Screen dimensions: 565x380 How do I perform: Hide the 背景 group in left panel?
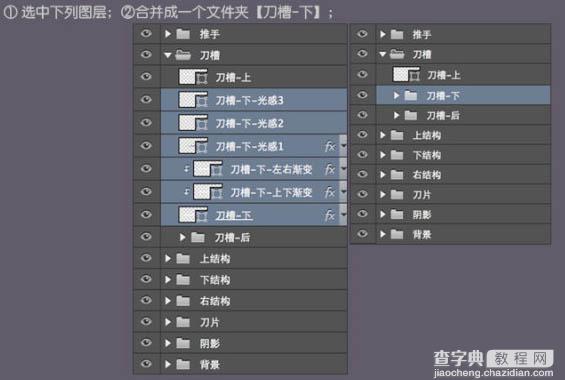pos(146,363)
